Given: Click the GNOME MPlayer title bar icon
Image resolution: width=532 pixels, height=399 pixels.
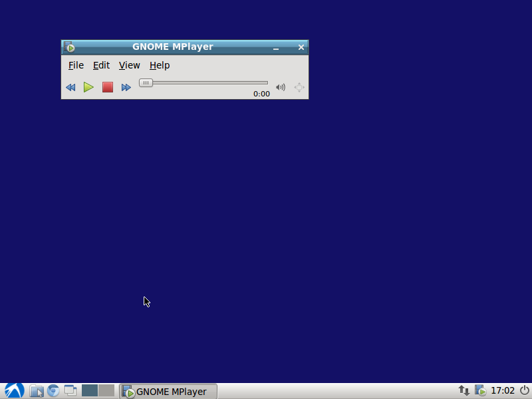Looking at the screenshot, I should coord(70,47).
